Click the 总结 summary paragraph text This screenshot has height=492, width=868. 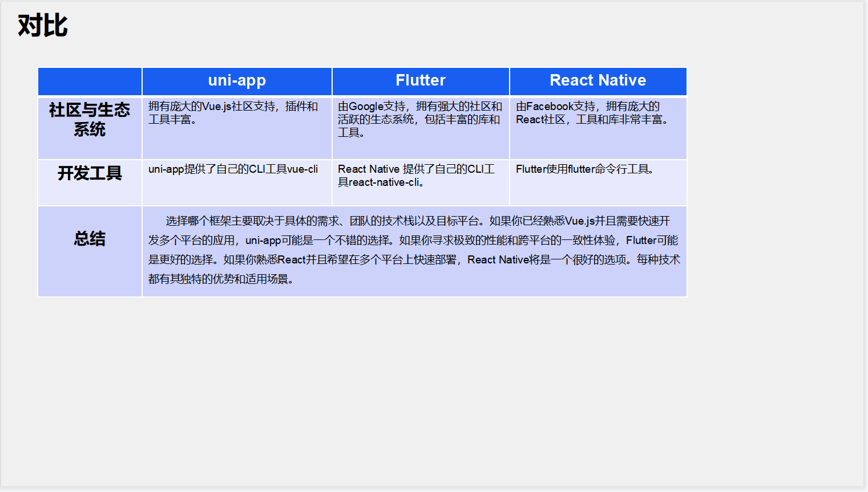[414, 251]
